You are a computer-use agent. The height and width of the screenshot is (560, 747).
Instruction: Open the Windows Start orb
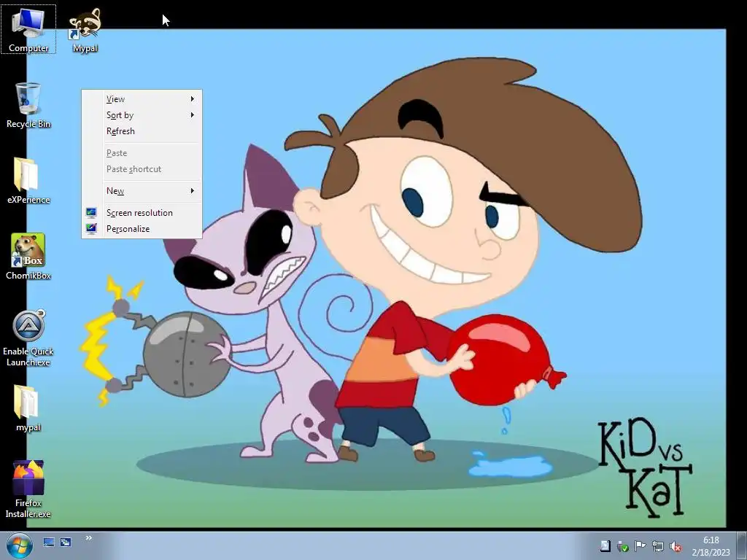tap(20, 545)
